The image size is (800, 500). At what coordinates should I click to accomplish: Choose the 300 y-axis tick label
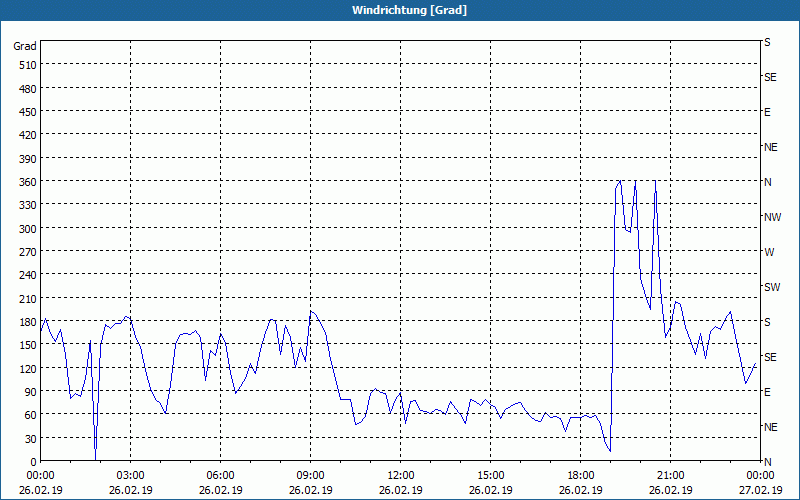29,229
